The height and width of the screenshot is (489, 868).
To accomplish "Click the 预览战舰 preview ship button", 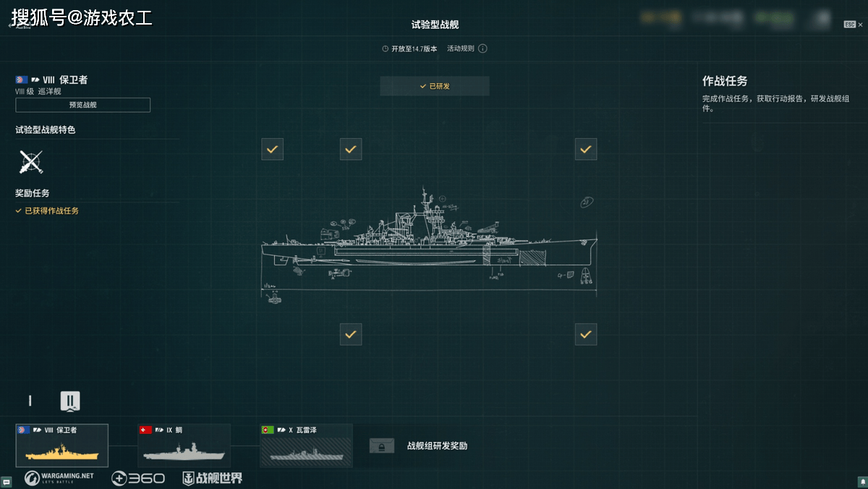I will click(x=83, y=105).
